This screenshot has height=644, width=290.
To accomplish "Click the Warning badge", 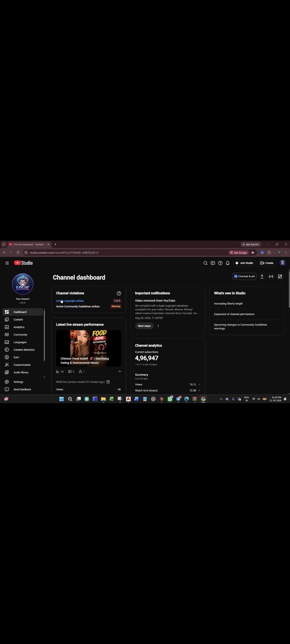I will coord(116,306).
